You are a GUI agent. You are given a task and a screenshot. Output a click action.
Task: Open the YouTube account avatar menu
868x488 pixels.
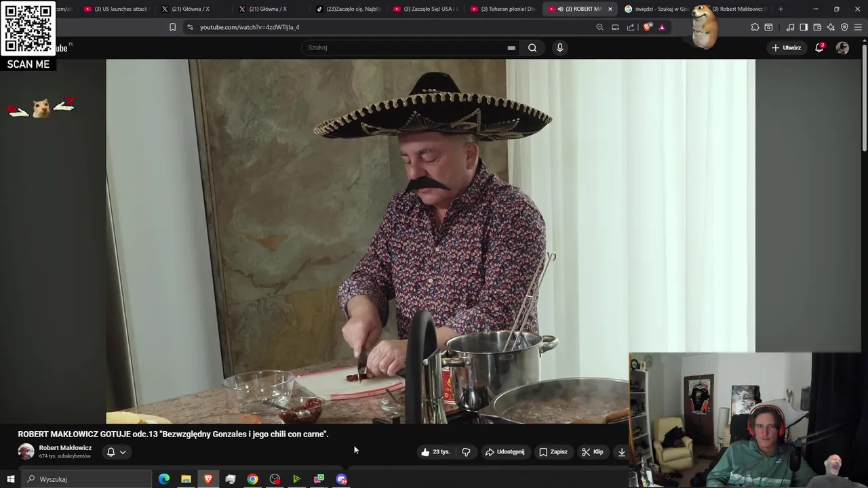(842, 47)
